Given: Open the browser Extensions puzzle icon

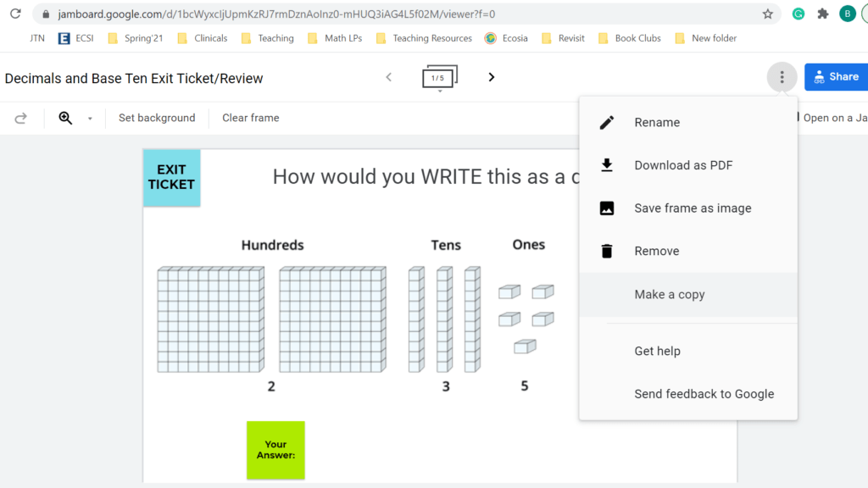Looking at the screenshot, I should [822, 14].
